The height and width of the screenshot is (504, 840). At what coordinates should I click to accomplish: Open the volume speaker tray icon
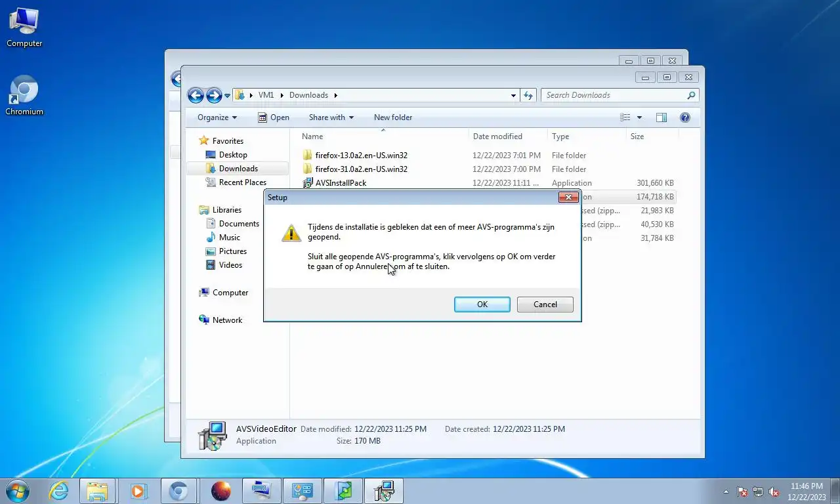(774, 492)
